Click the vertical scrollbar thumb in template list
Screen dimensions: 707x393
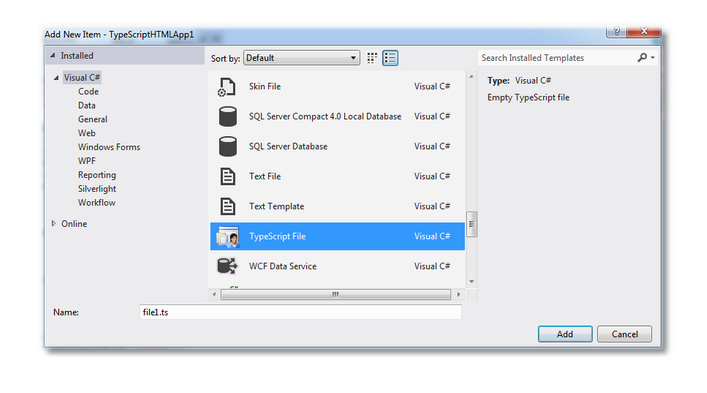pyautogui.click(x=472, y=224)
